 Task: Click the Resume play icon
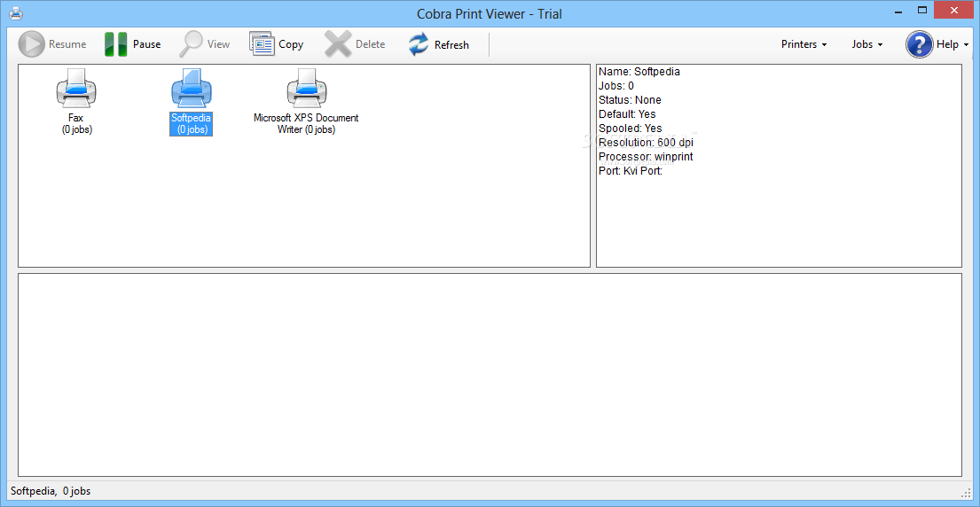tap(31, 44)
